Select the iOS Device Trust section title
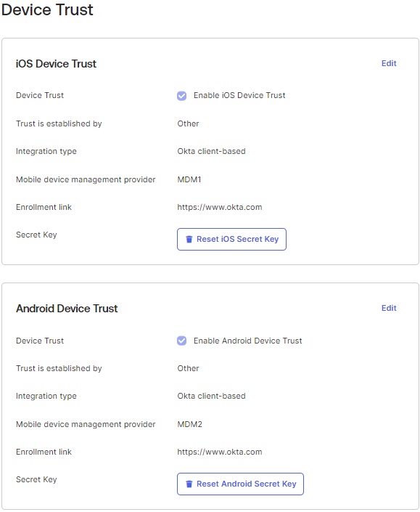This screenshot has width=420, height=512. 56,64
